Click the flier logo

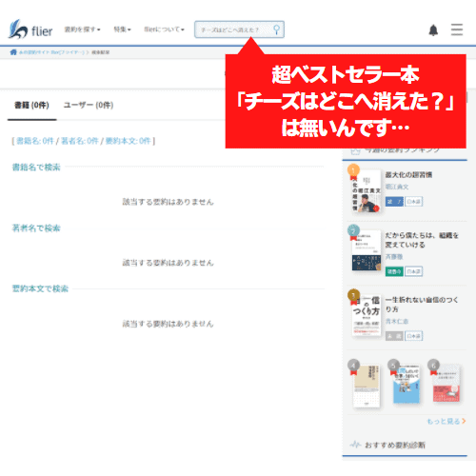click(30, 30)
